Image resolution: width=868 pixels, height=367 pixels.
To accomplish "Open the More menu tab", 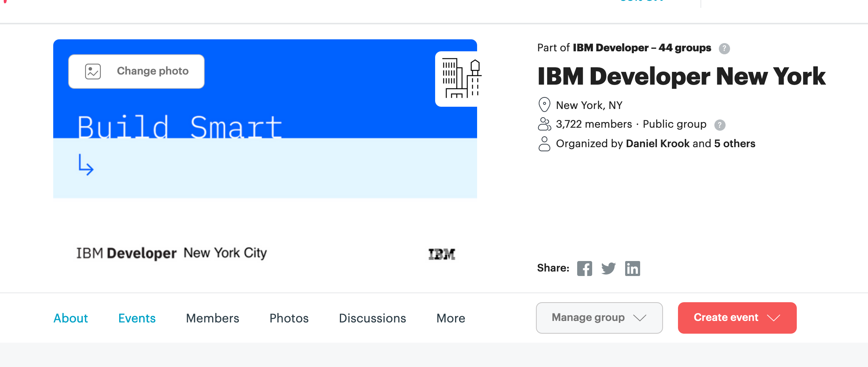I will tap(451, 318).
